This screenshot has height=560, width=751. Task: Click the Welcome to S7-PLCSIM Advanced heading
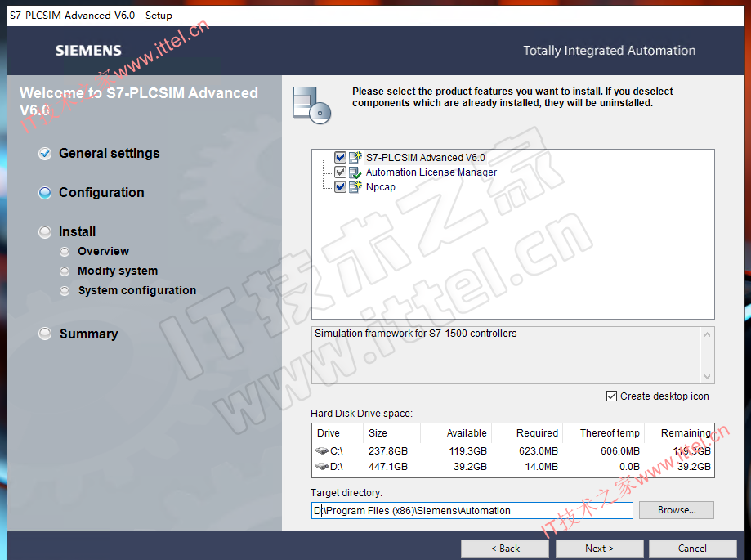tap(139, 101)
